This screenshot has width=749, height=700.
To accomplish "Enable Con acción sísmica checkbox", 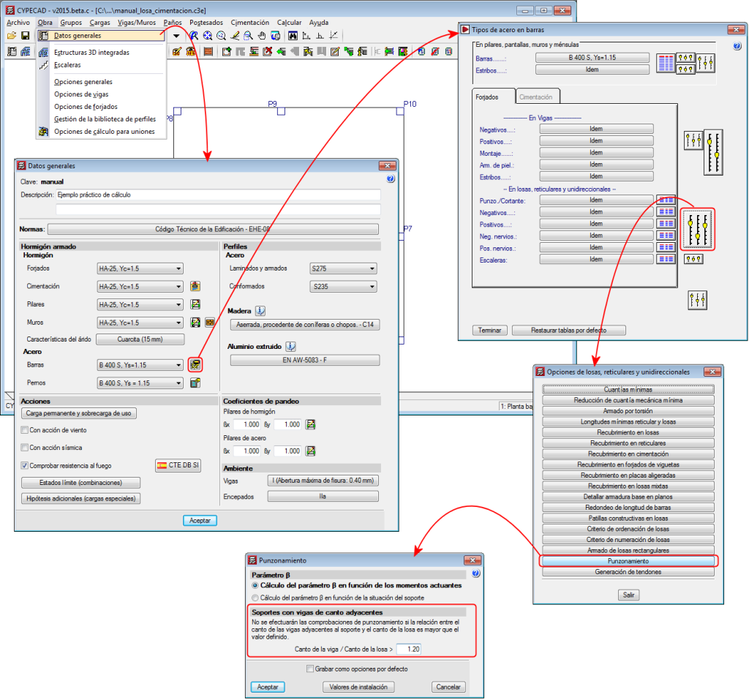I will coord(24,448).
